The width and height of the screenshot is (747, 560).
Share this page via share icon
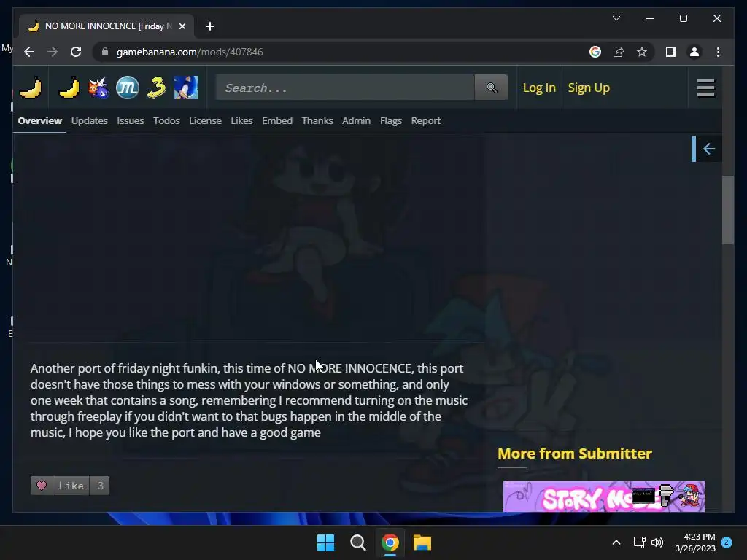(619, 52)
